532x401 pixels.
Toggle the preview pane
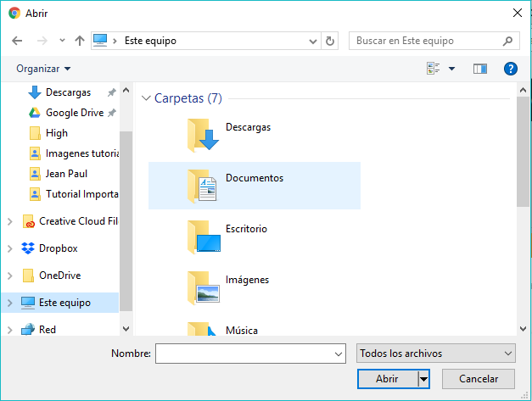(x=480, y=69)
